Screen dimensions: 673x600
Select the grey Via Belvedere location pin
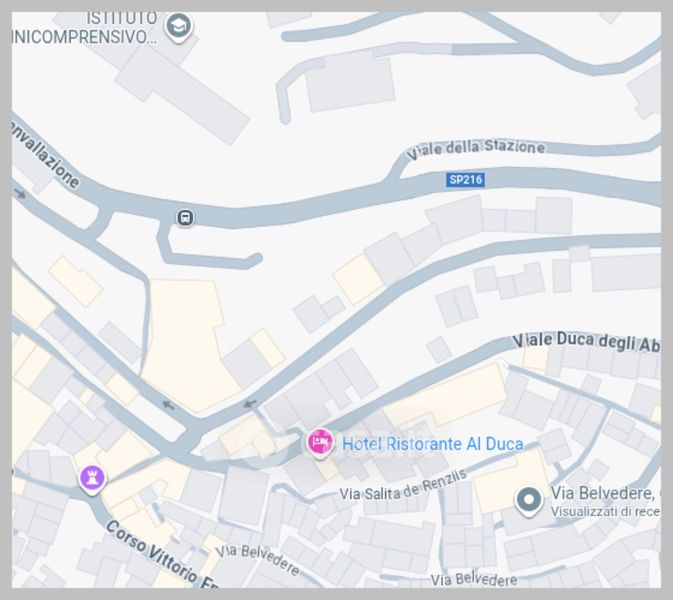pyautogui.click(x=529, y=501)
